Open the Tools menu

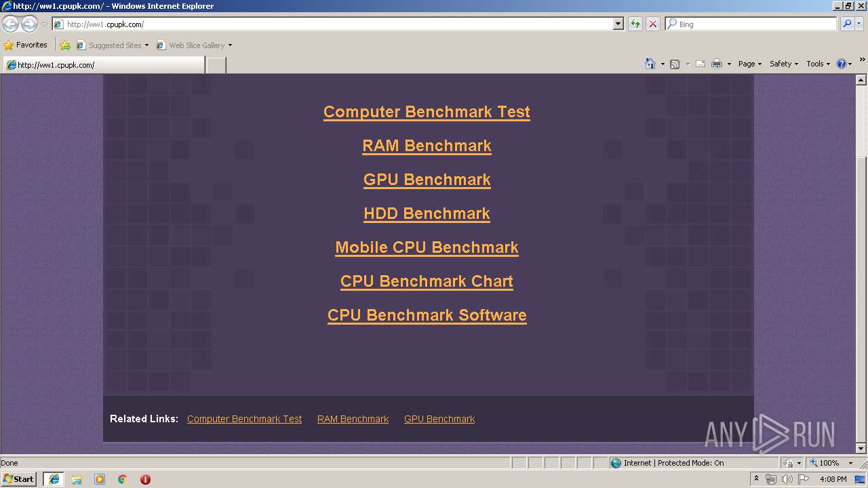(818, 64)
